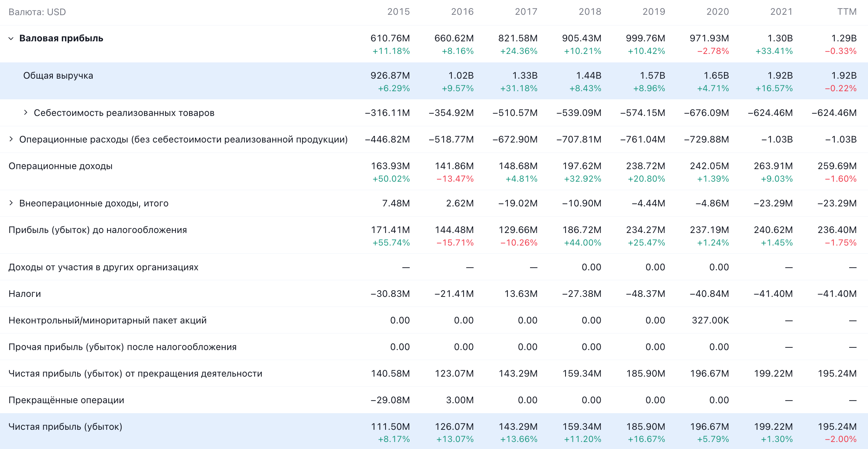Image resolution: width=868 pixels, height=449 pixels.
Task: Click the 2019 column header
Action: tap(654, 12)
